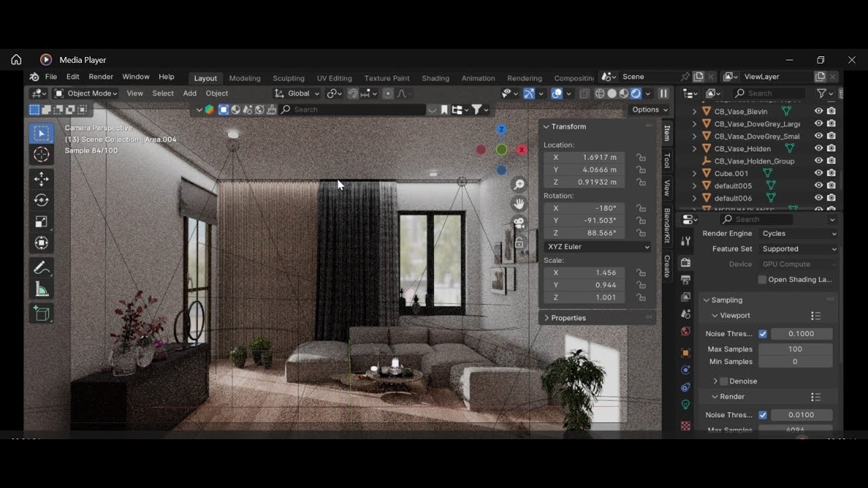Open the View menu in viewport header
This screenshot has height=488, width=868.
tap(135, 94)
